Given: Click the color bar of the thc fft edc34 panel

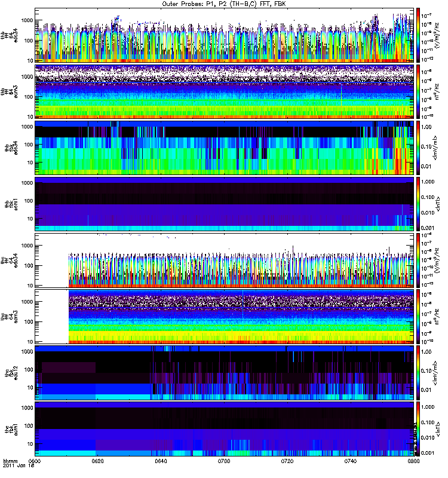Looking at the screenshot, I should [418, 261].
